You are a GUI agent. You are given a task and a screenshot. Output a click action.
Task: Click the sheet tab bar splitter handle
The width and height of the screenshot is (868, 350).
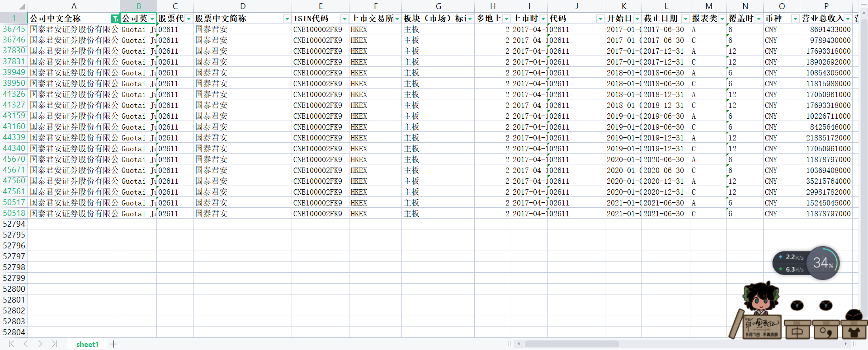point(509,344)
